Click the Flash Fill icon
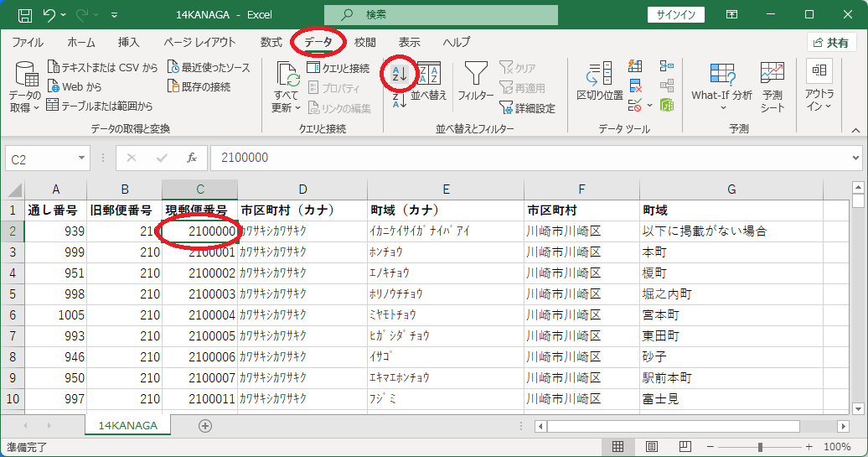Viewport: 868px width, 457px height. (635, 66)
